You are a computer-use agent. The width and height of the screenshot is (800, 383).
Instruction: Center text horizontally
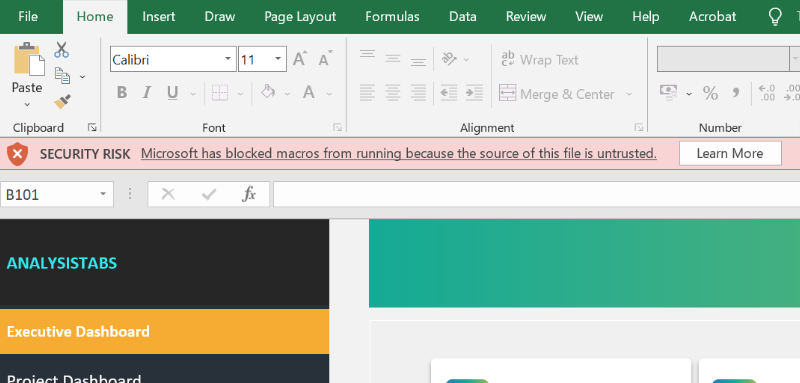click(x=392, y=93)
